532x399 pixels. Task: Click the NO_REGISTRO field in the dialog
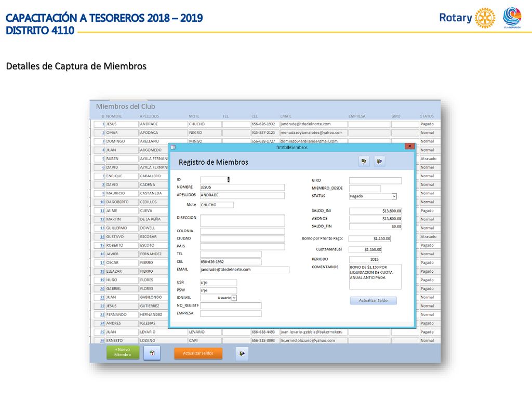[x=231, y=305]
